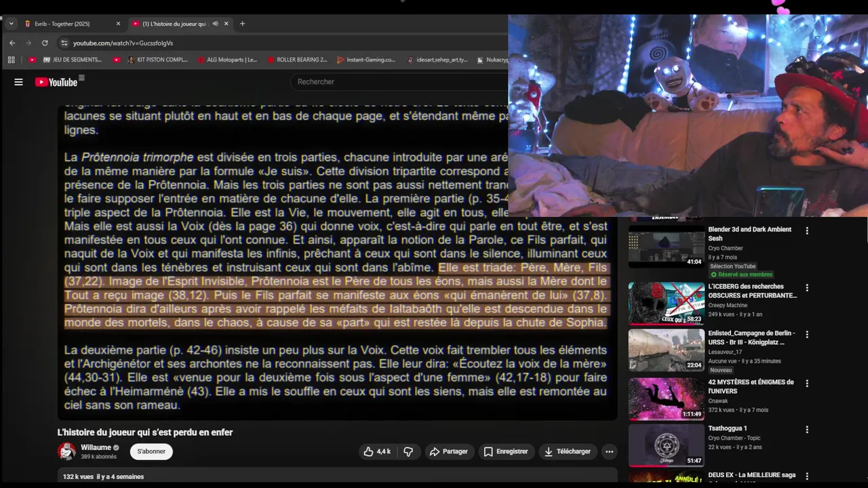This screenshot has width=868, height=488.
Task: Open the 'KIT PISTON COMPL...' bookmark
Action: [x=157, y=60]
